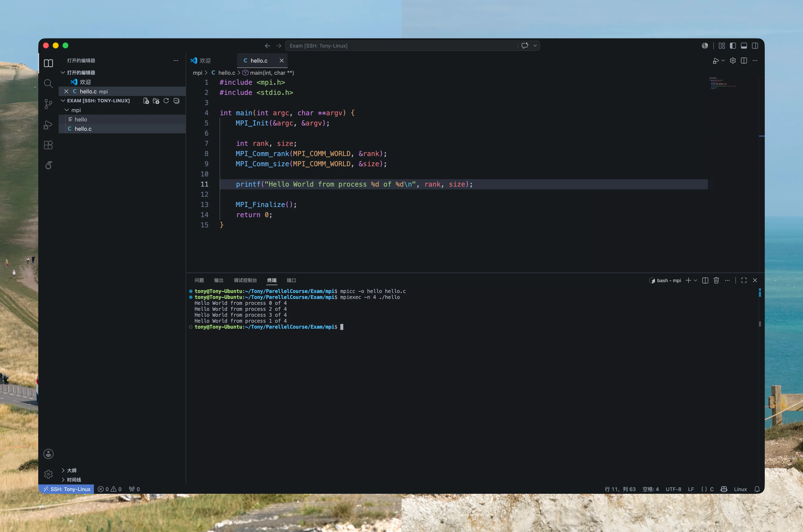803x532 pixels.
Task: Open the Accounts menu icon
Action: (49, 454)
